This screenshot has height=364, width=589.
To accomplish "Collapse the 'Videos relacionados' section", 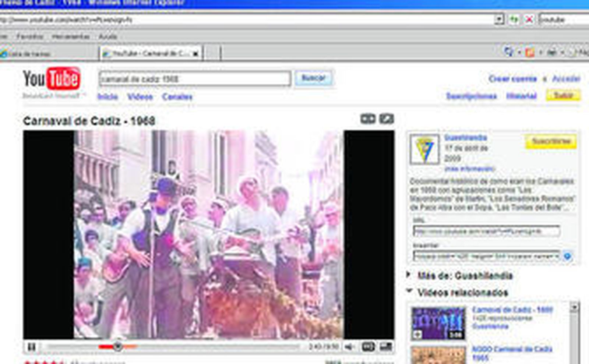I will pos(409,291).
